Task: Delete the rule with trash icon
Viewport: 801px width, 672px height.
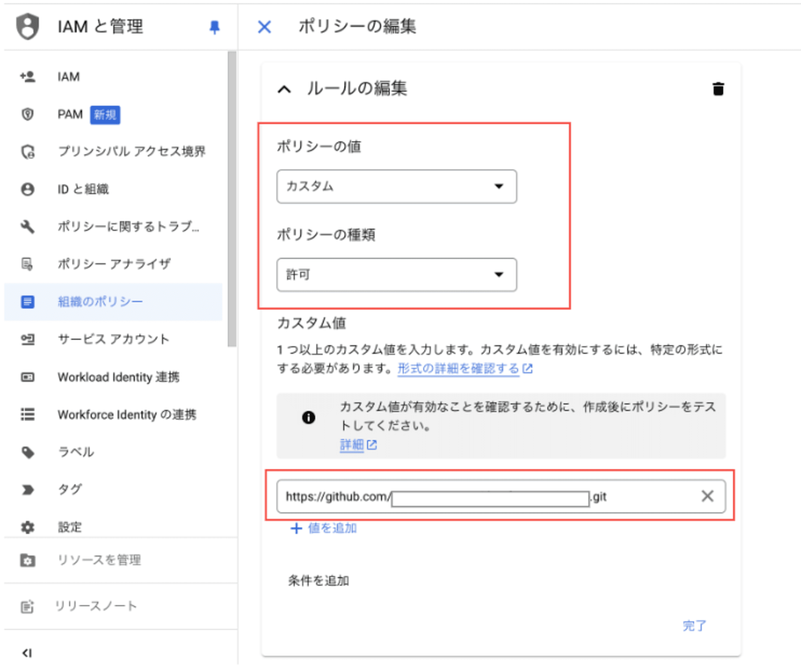Action: tap(718, 89)
